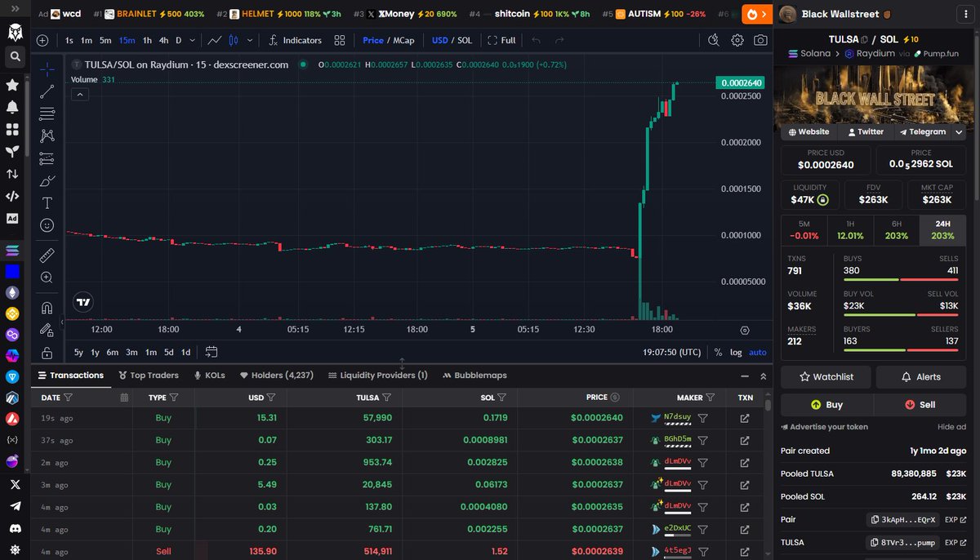Expand the transactions panel with double chevron
The image size is (980, 560).
coord(764,376)
